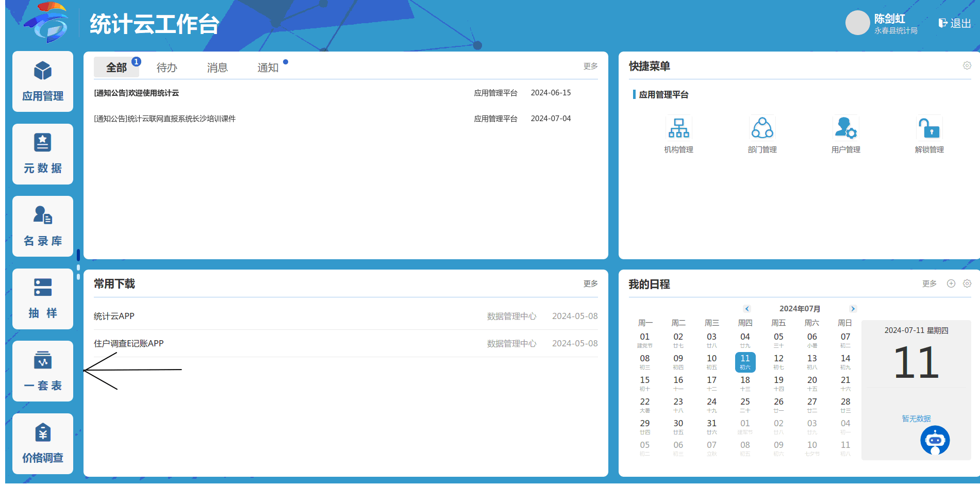The image size is (980, 485).
Task: Click the 统计云 logo
Action: (46, 23)
